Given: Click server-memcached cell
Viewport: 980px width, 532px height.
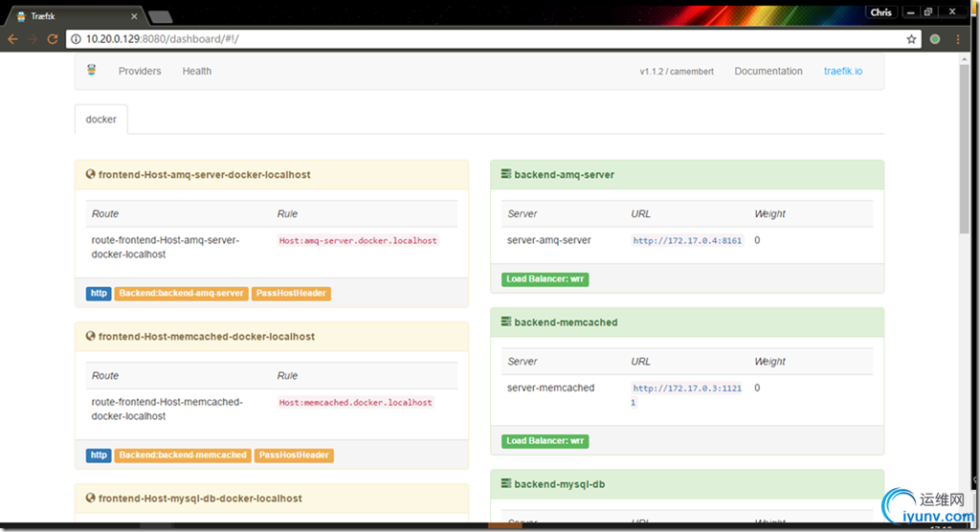Looking at the screenshot, I should 550,388.
